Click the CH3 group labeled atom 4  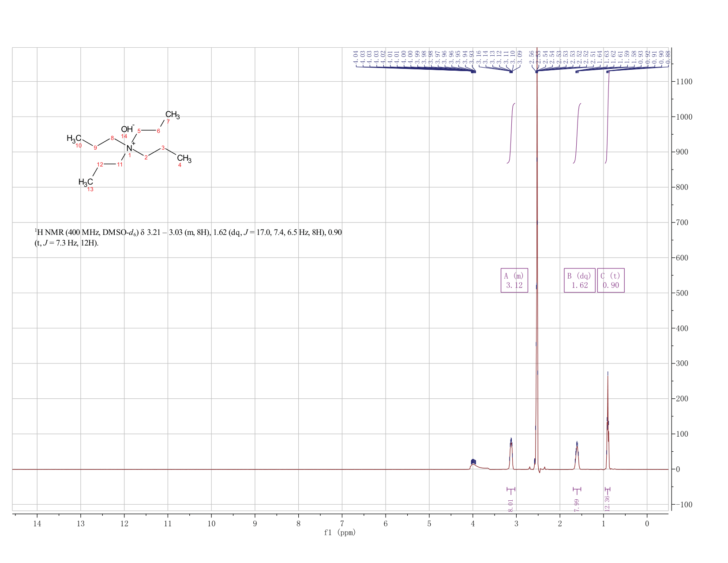(184, 158)
